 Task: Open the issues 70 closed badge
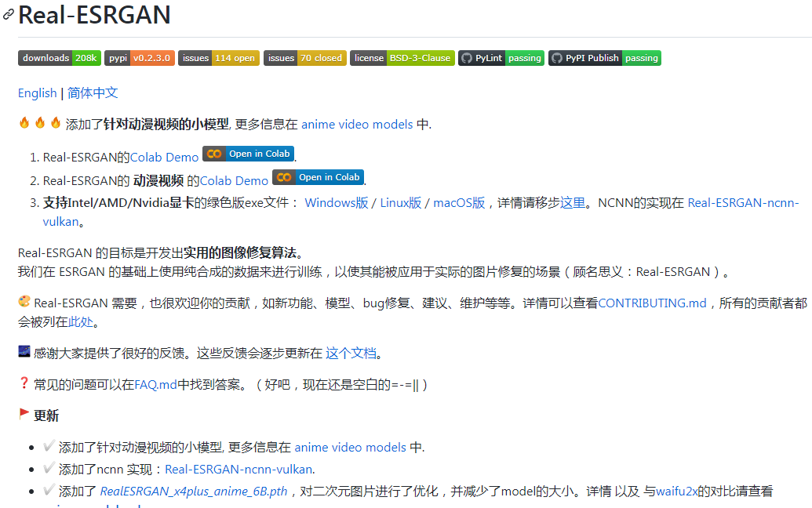(x=305, y=58)
